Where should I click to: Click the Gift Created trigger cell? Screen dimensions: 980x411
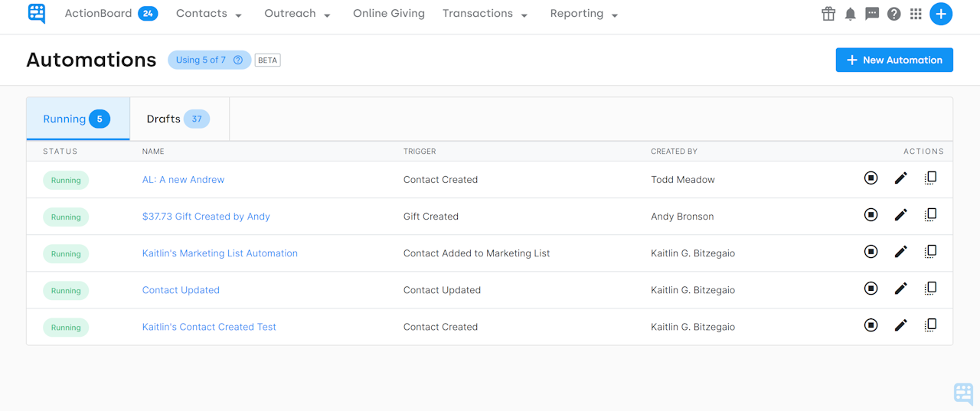431,217
